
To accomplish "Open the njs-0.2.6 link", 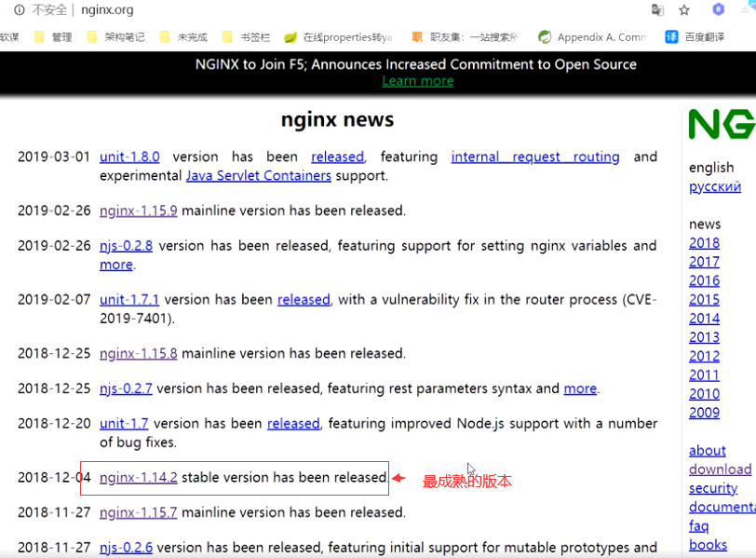I will pos(127,548).
